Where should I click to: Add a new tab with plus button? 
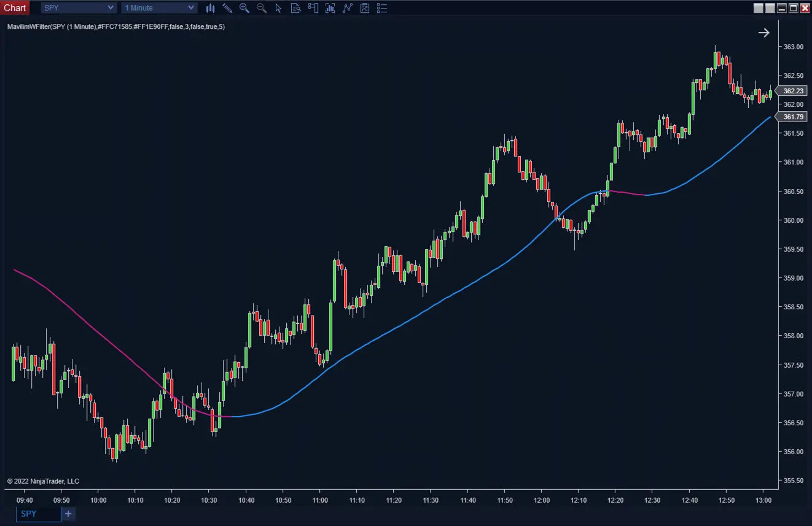[x=68, y=514]
